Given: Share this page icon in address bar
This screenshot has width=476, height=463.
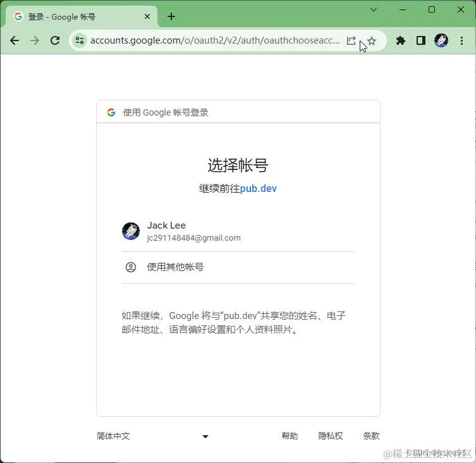Looking at the screenshot, I should 351,40.
